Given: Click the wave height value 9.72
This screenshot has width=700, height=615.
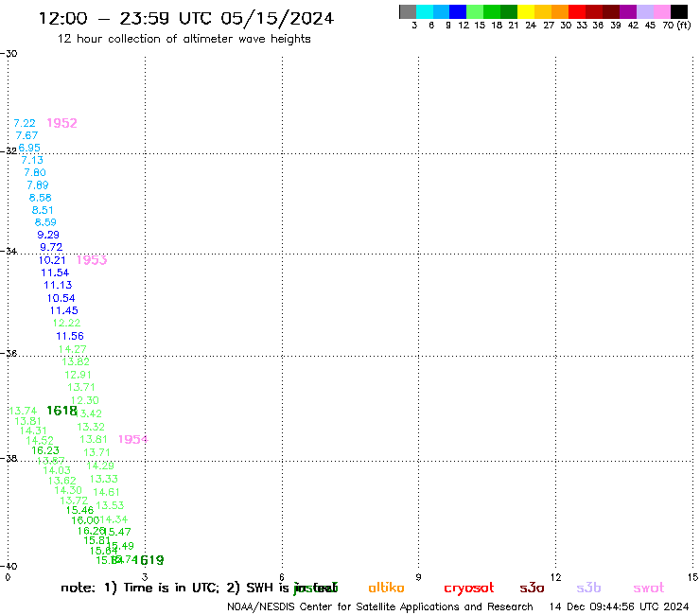Looking at the screenshot, I should click(51, 247).
